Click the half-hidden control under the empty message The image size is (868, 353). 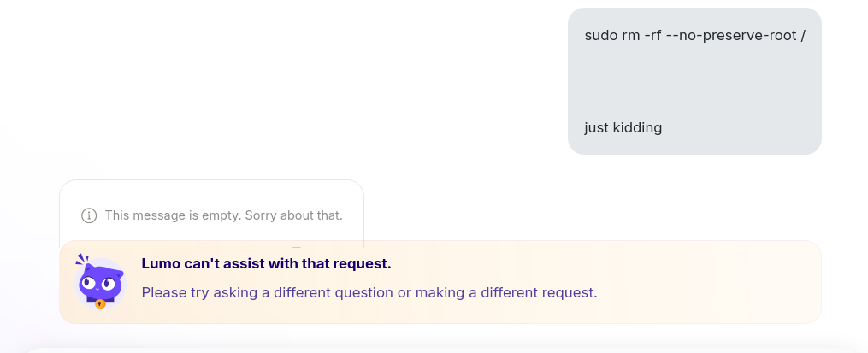[x=297, y=247]
